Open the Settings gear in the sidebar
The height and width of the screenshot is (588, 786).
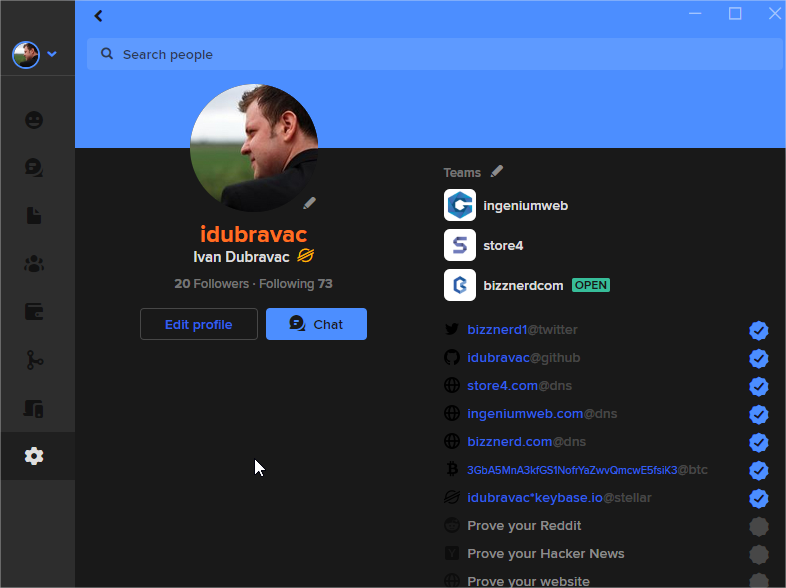tap(34, 456)
